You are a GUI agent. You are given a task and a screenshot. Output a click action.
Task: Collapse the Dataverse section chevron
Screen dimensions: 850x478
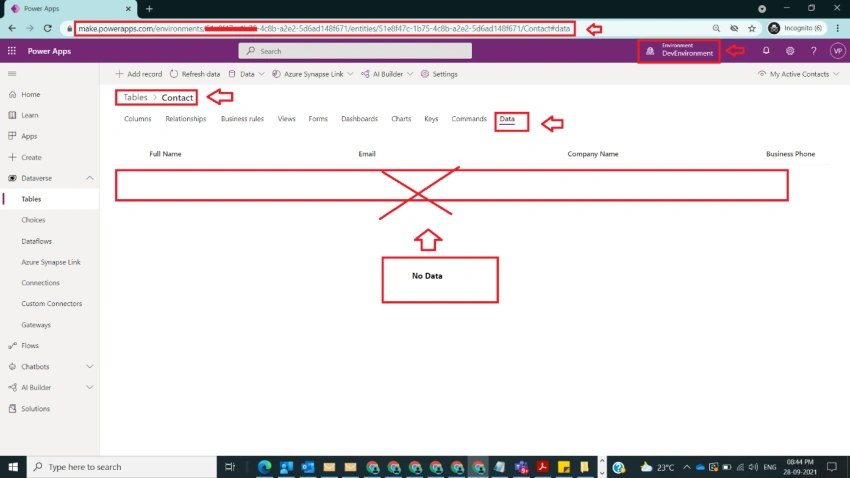coord(89,178)
